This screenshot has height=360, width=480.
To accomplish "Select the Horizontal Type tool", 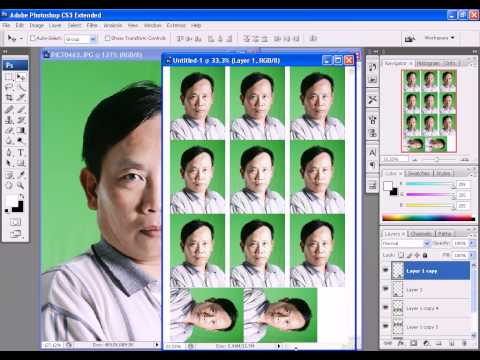I will click(x=20, y=153).
